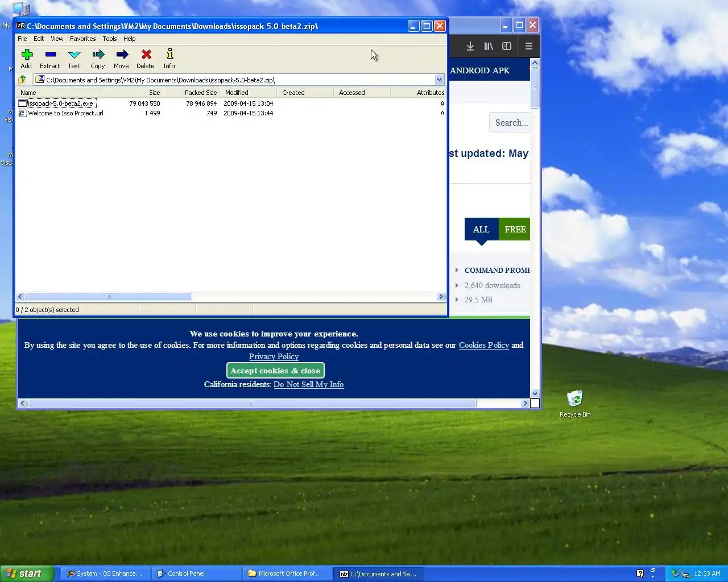Click Accept cookies & close button
This screenshot has width=728, height=582.
275,371
